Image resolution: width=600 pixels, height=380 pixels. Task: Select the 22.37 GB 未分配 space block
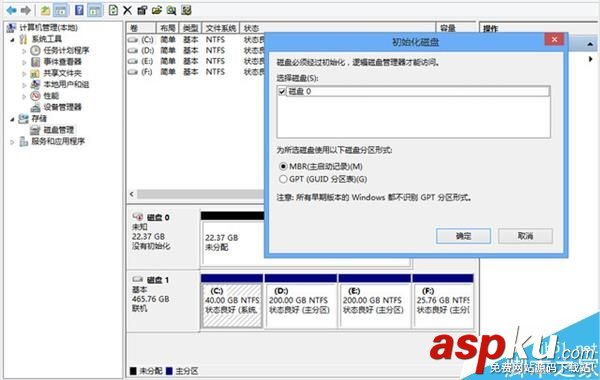(233, 243)
